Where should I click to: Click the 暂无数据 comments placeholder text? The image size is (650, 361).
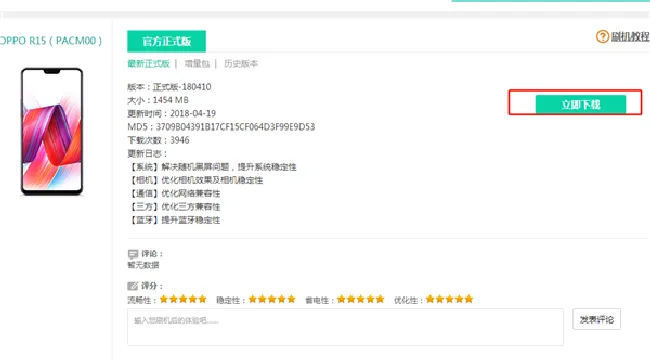[143, 265]
